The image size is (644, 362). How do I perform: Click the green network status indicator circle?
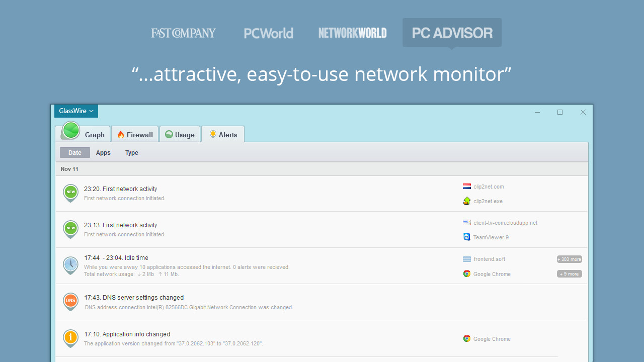pos(70,131)
